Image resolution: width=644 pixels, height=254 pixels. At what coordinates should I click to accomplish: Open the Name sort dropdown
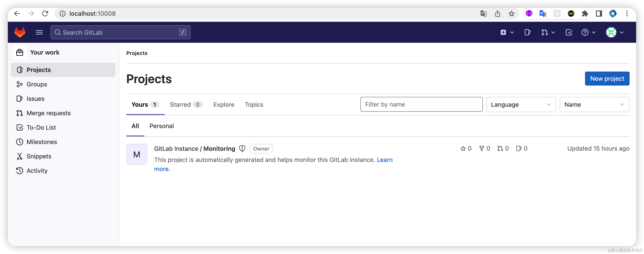coord(594,104)
